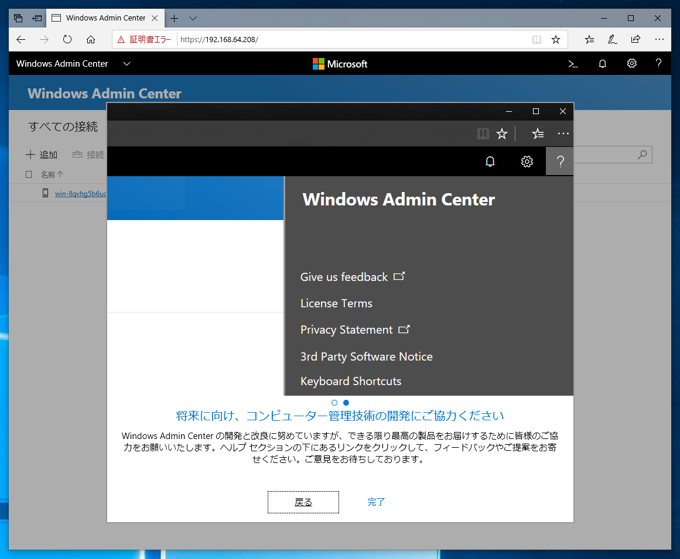Click the 戻る back button
680x559 pixels.
tap(303, 502)
